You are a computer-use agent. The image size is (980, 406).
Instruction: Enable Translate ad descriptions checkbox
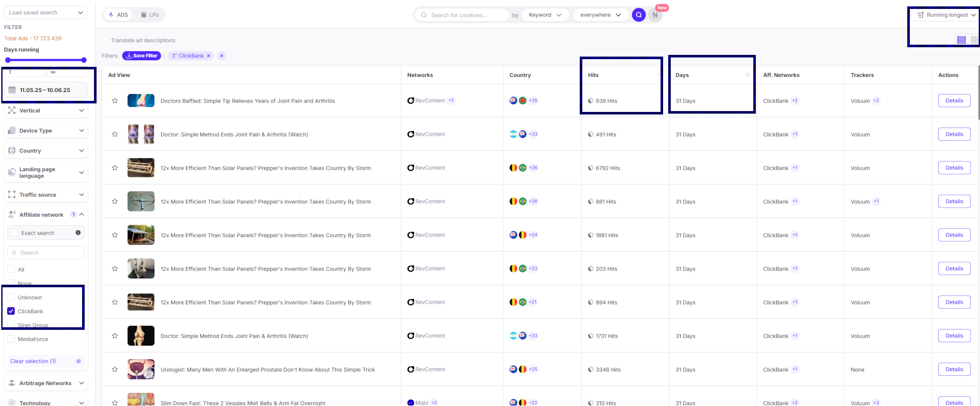[105, 40]
